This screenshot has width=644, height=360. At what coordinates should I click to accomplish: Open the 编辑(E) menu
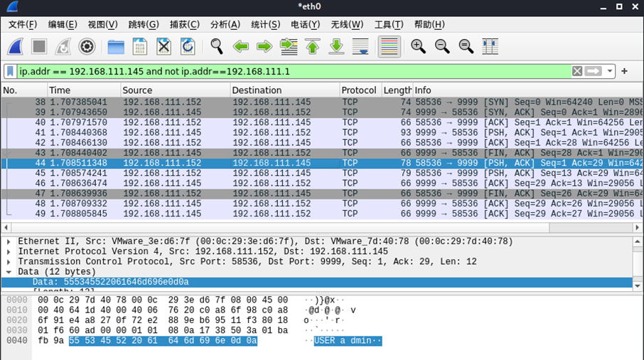pos(63,25)
